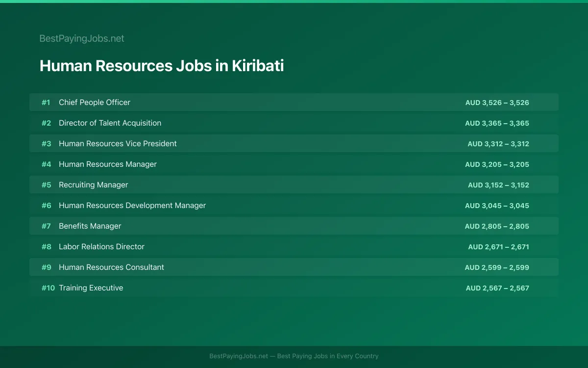
Task: Click salary AUD 3,152 – 3,152
Action: coord(498,185)
